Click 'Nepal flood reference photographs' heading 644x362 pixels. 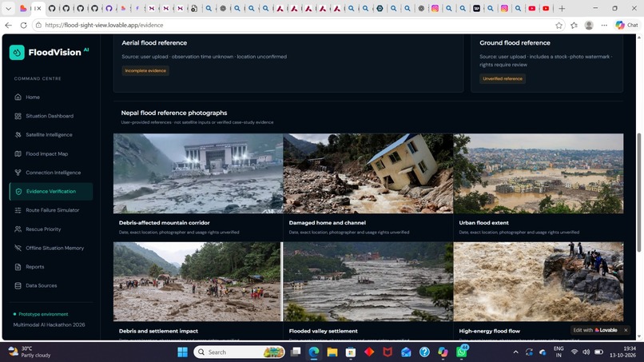click(173, 113)
